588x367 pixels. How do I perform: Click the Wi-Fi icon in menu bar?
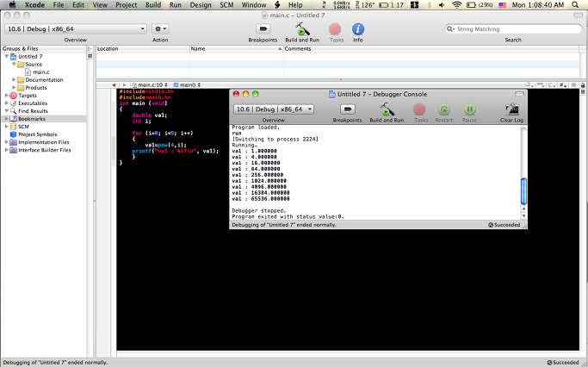click(x=457, y=5)
